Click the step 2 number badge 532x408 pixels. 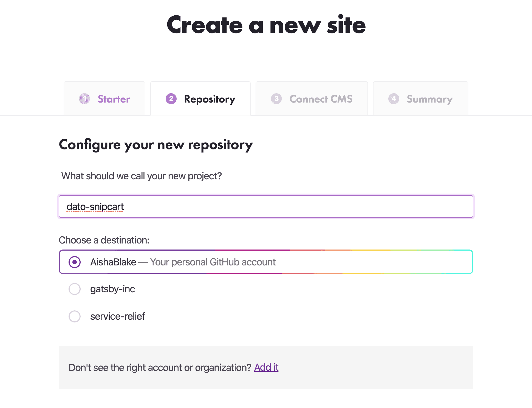(x=171, y=99)
